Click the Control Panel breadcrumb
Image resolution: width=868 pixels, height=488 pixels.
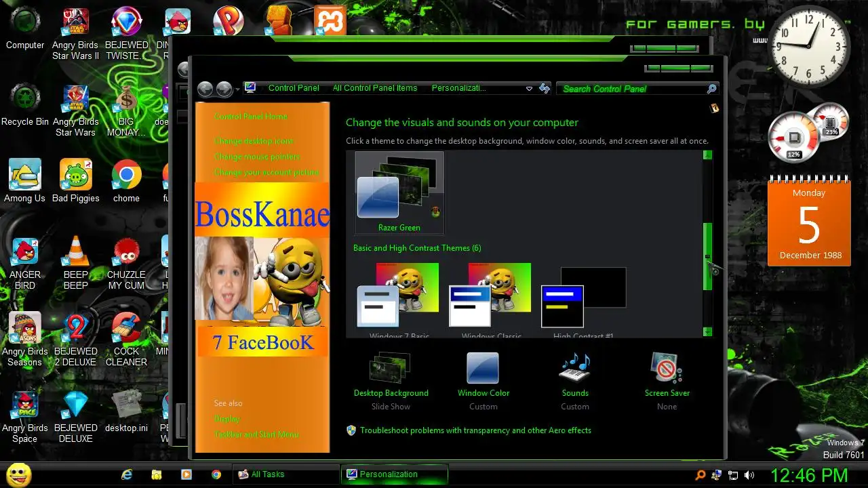click(294, 88)
